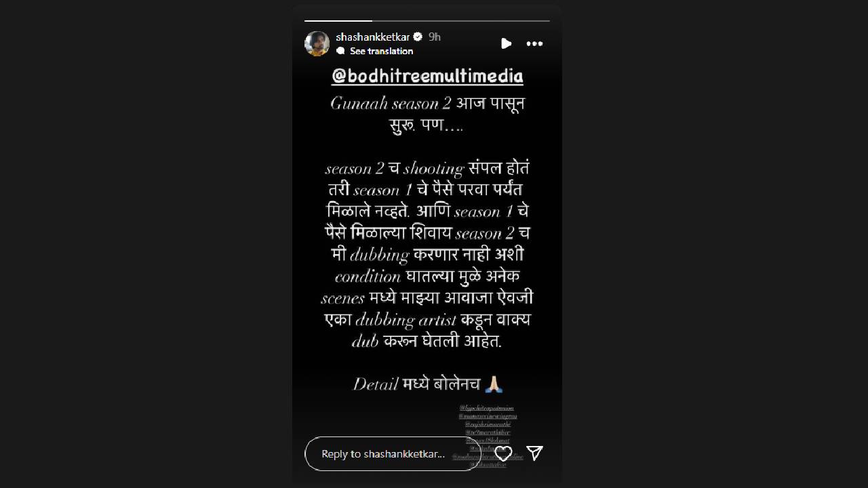Open shashankketkar's profile picture
The width and height of the screenshot is (868, 488).
(317, 43)
